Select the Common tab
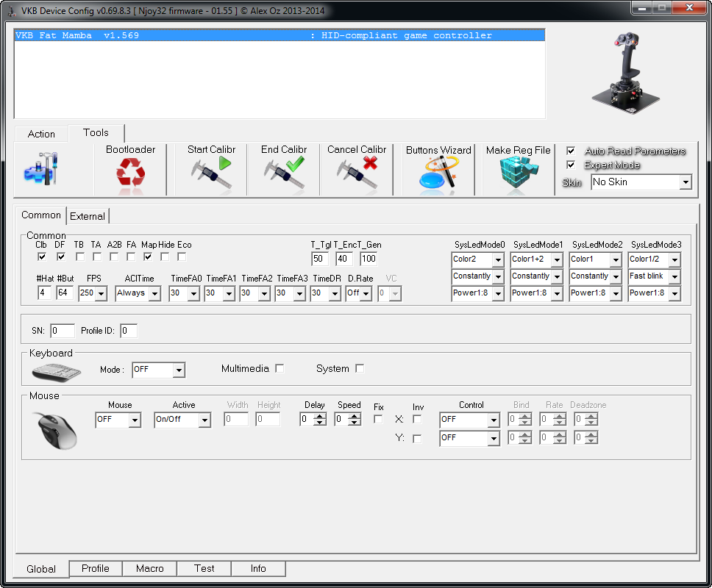Screen dimensions: 712x588 click(41, 215)
